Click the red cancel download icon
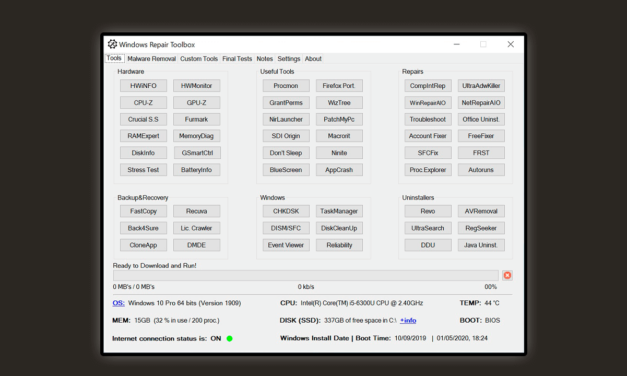Screen dimensions: 627x376 pos(507,275)
